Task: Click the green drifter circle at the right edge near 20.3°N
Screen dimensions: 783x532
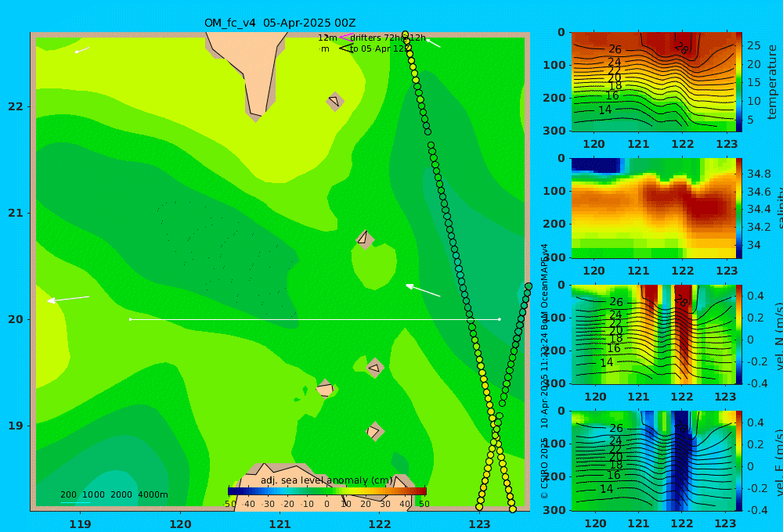Action: click(x=529, y=286)
